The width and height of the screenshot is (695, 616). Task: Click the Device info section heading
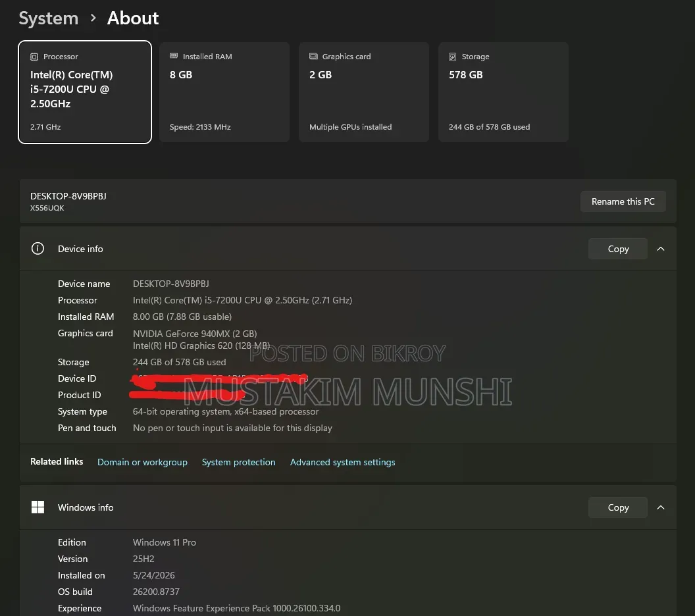click(x=80, y=249)
